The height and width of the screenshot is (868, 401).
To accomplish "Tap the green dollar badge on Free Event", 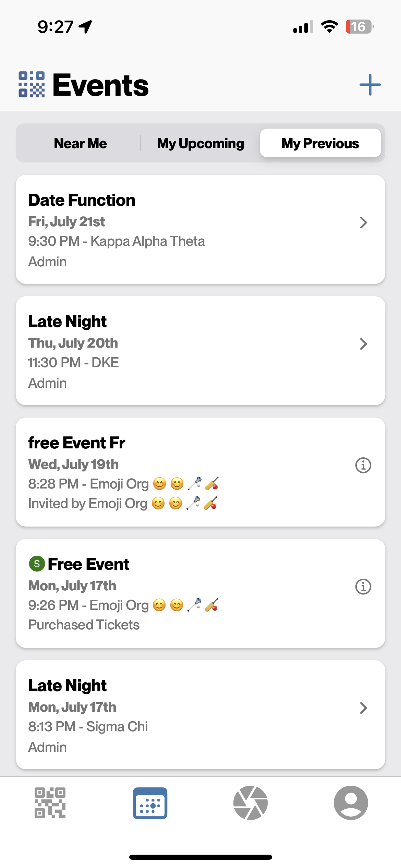I will (x=37, y=564).
